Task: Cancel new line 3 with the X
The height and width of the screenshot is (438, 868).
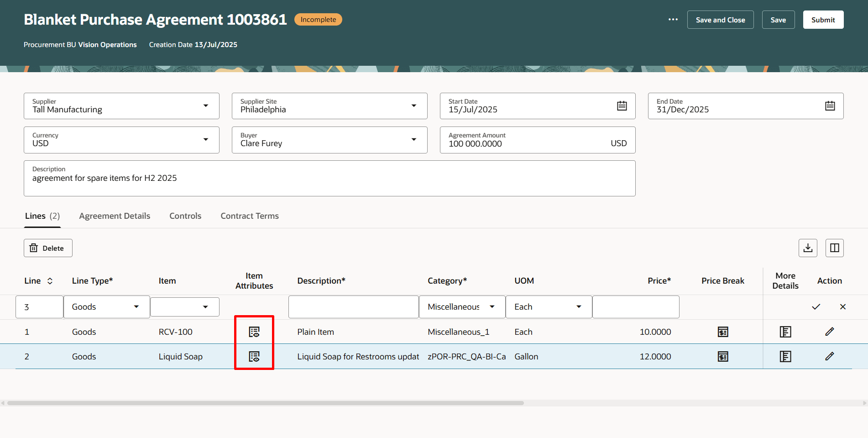Action: (843, 307)
